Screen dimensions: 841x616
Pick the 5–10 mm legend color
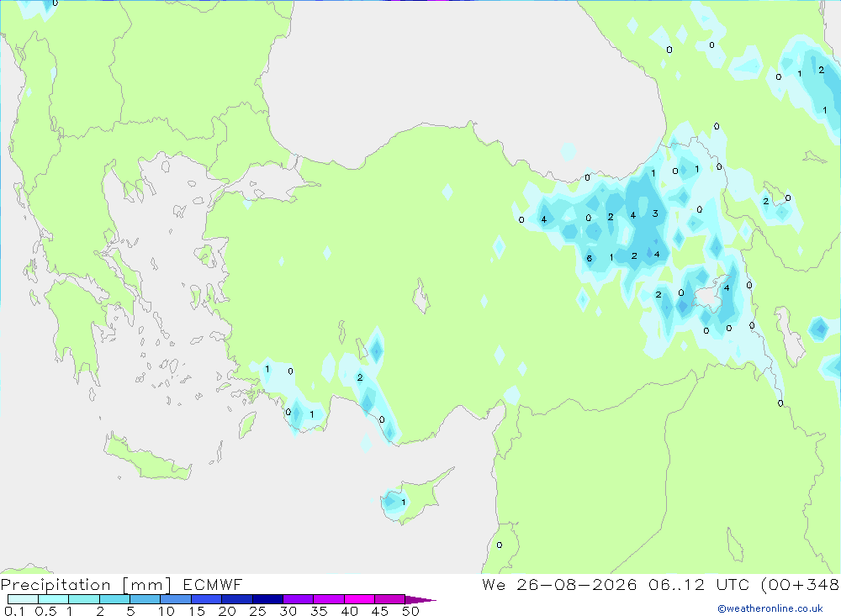pyautogui.click(x=145, y=599)
